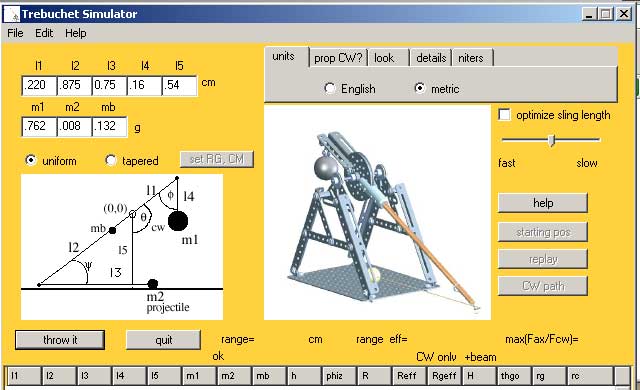The width and height of the screenshot is (640, 390).
Task: Click the throw it button
Action: tap(60, 340)
